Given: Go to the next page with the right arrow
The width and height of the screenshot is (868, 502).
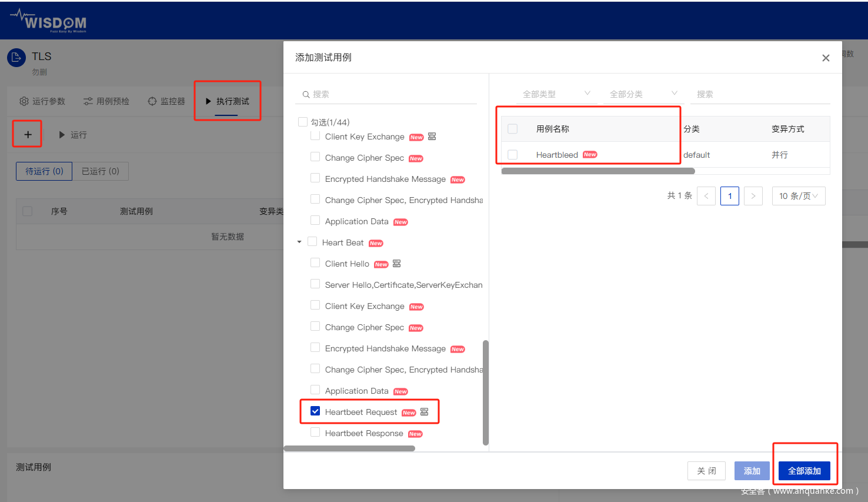Looking at the screenshot, I should pyautogui.click(x=753, y=196).
